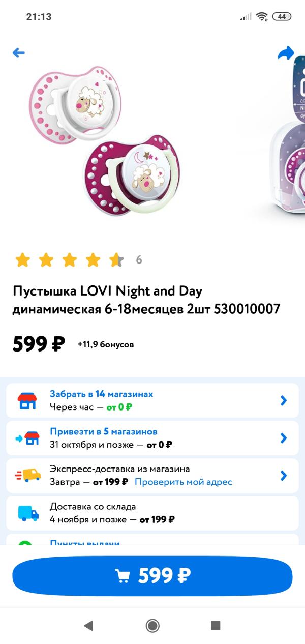The height and width of the screenshot is (644, 305).
Task: Tap the store transfer icon with arrow
Action: pyautogui.click(x=27, y=438)
